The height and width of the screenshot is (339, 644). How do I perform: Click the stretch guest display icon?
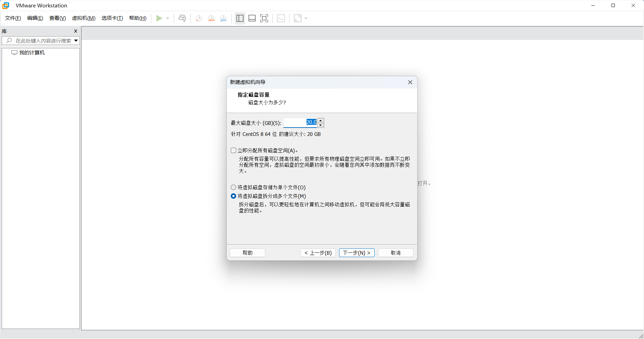pyautogui.click(x=298, y=18)
